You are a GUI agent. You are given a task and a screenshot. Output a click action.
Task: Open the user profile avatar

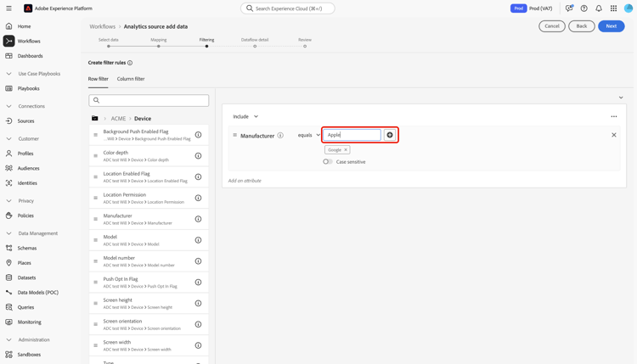(629, 8)
